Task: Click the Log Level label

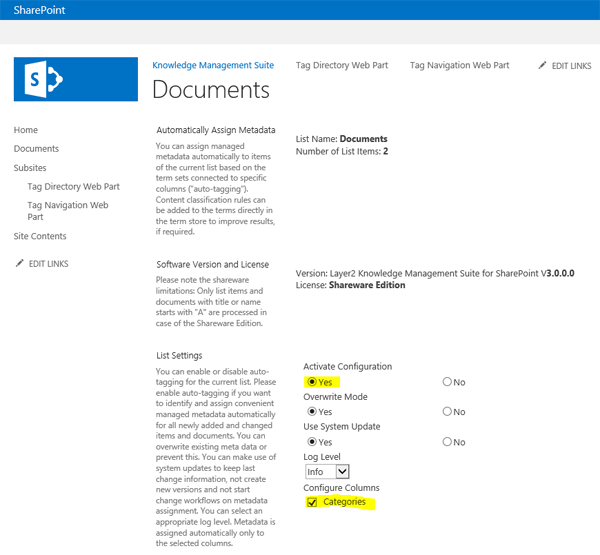Action: point(322,457)
